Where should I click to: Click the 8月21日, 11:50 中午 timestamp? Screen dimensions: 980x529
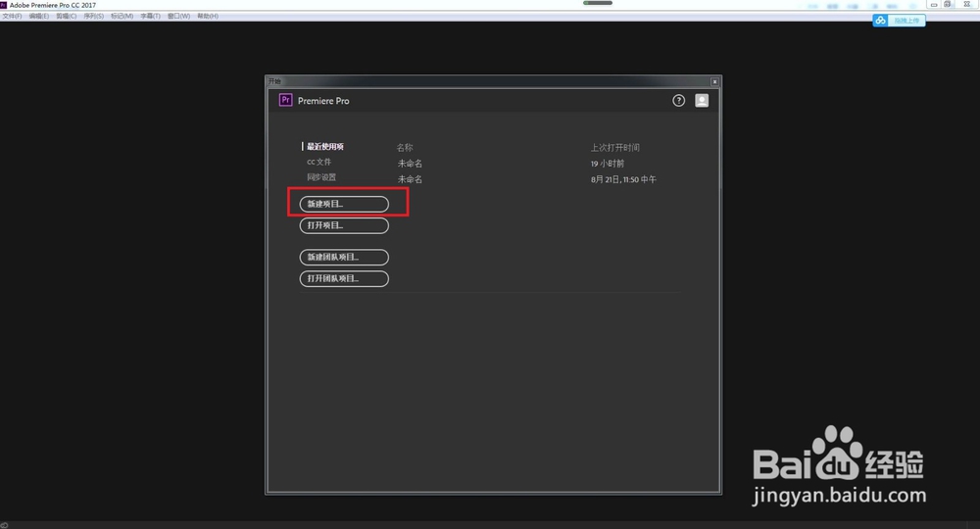coord(623,180)
